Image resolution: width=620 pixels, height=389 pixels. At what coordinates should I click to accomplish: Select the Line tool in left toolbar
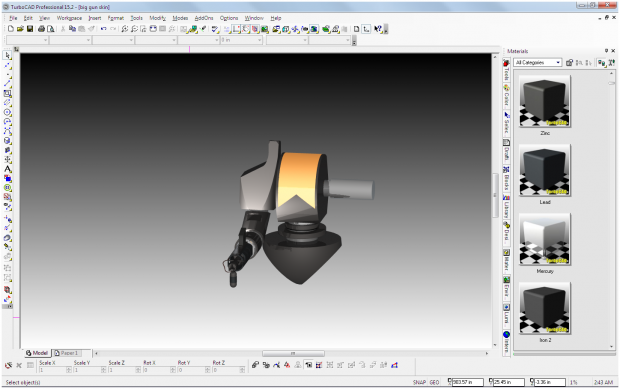click(x=7, y=84)
